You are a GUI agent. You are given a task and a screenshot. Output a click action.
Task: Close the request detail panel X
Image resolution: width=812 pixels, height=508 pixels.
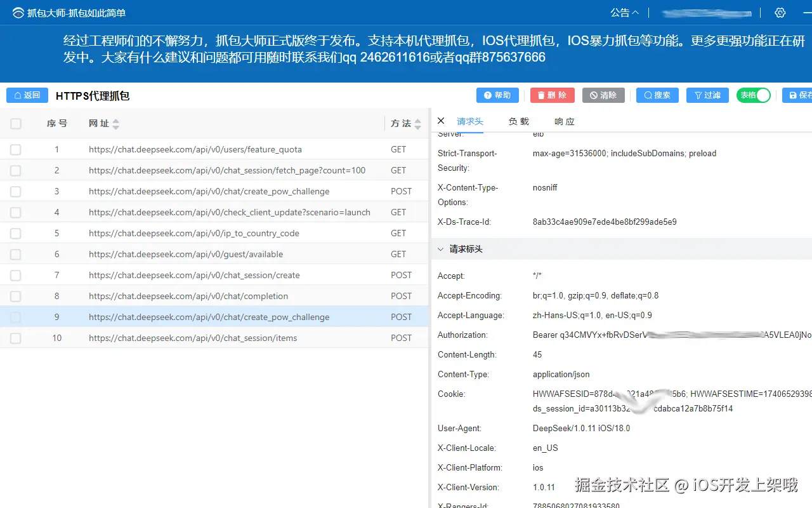tap(441, 121)
